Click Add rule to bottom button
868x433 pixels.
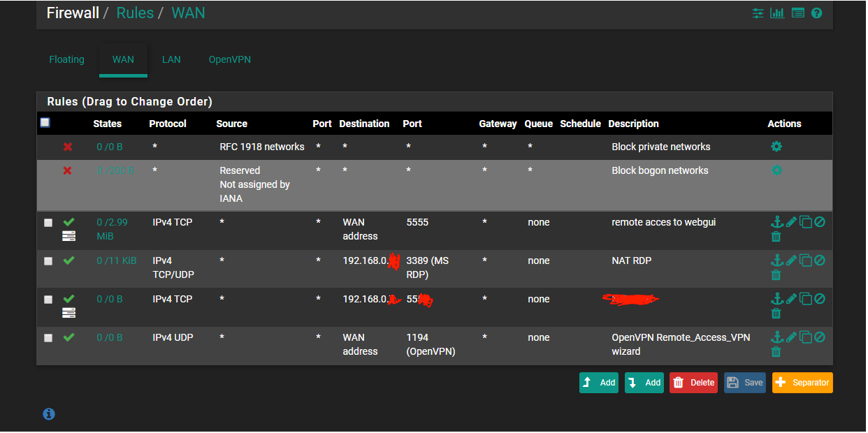(x=644, y=383)
